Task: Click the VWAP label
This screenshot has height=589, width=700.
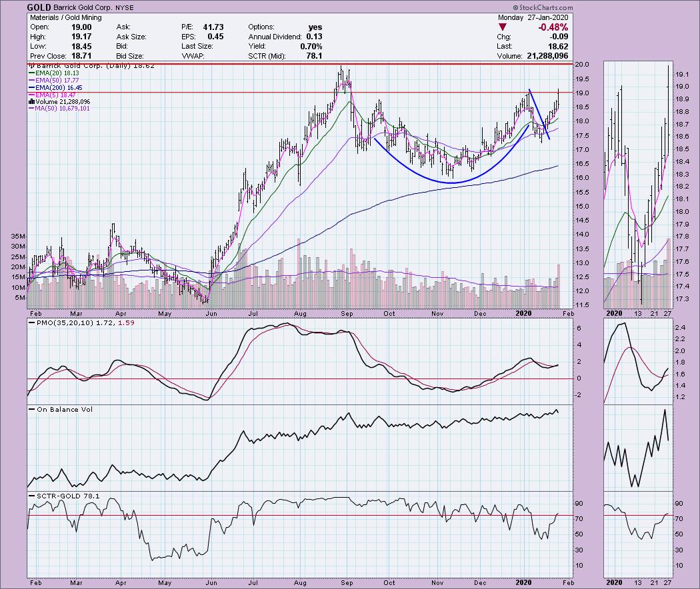Action: coord(193,56)
